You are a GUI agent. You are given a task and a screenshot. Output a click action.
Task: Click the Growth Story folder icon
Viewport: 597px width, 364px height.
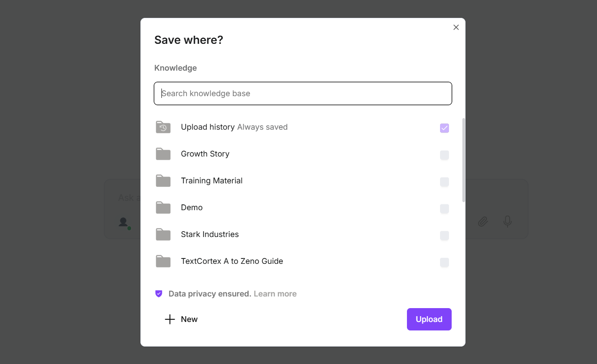click(163, 154)
